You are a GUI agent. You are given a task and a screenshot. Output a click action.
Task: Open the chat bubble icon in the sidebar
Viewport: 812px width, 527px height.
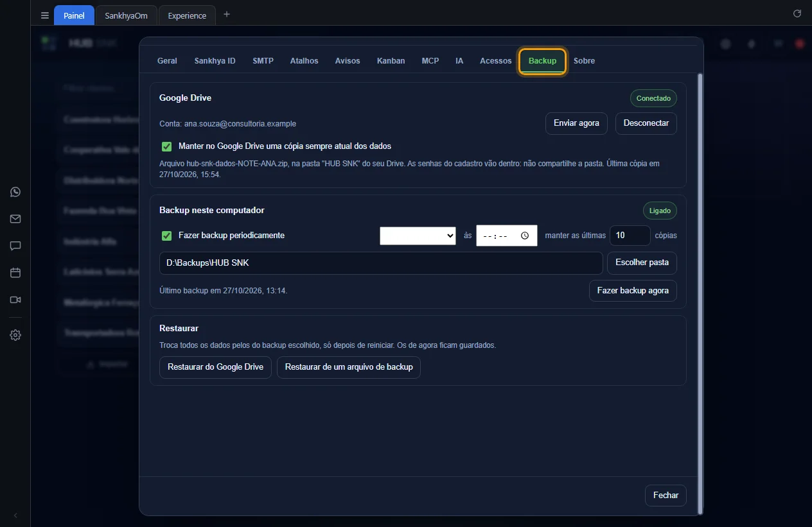(15, 246)
